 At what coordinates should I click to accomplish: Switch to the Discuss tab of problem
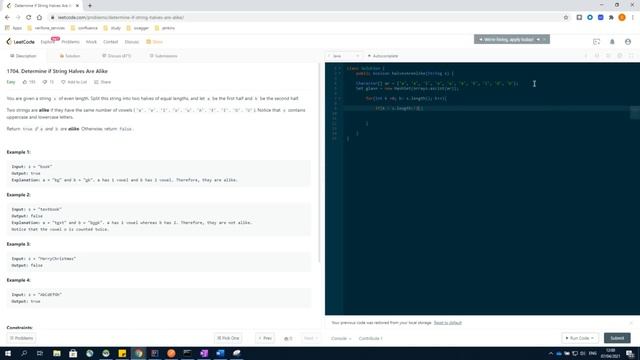tap(117, 56)
